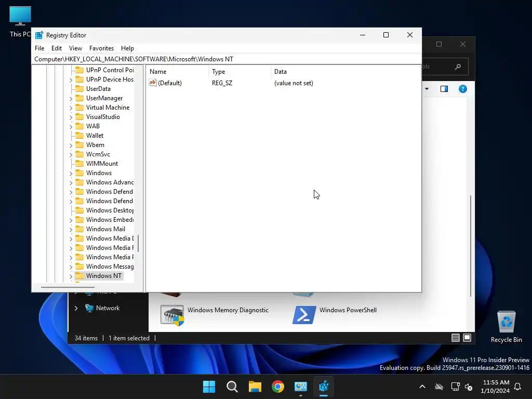
Task: Open the View menu
Action: tap(75, 48)
